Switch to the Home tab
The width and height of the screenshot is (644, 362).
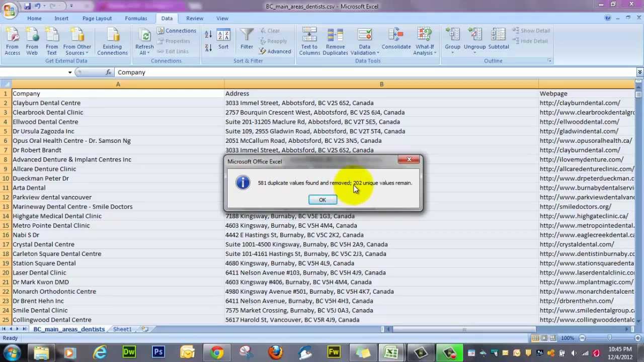coord(34,18)
